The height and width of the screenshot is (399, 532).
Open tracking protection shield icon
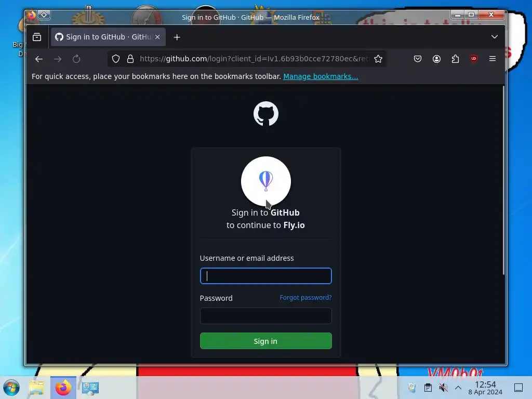click(x=116, y=59)
